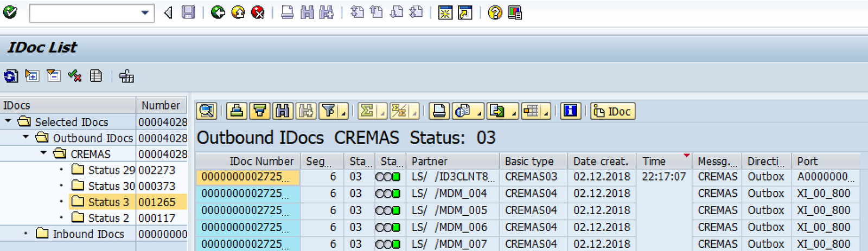This screenshot has height=251, width=868.
Task: Click the IDoc display button
Action: pyautogui.click(x=612, y=111)
